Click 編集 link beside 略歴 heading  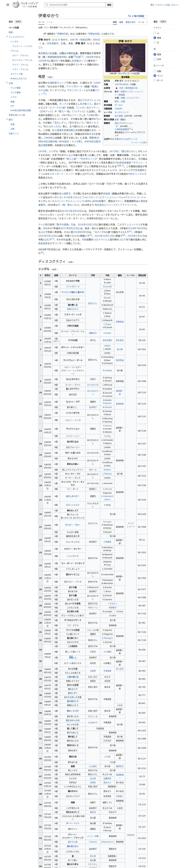[50, 77]
